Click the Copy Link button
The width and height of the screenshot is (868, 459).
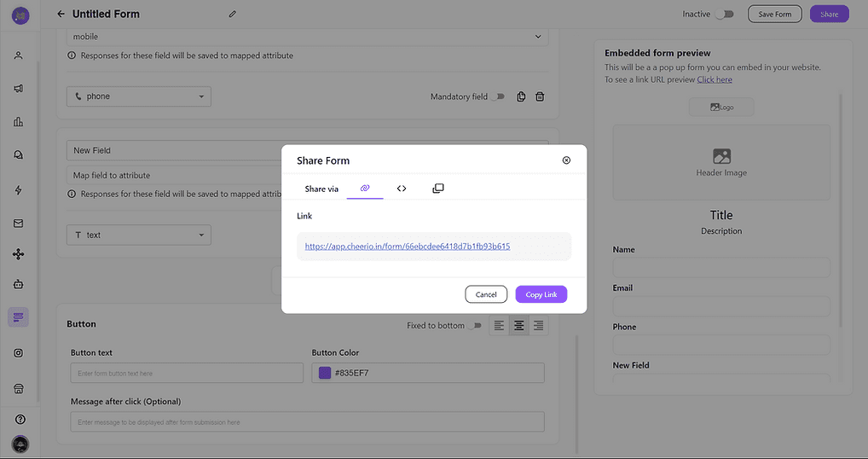point(541,294)
